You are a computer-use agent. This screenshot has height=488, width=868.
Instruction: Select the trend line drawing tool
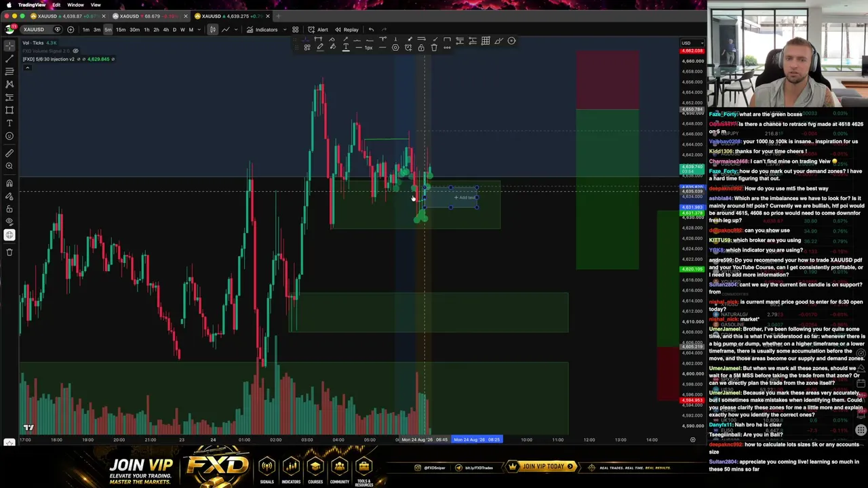[9, 58]
